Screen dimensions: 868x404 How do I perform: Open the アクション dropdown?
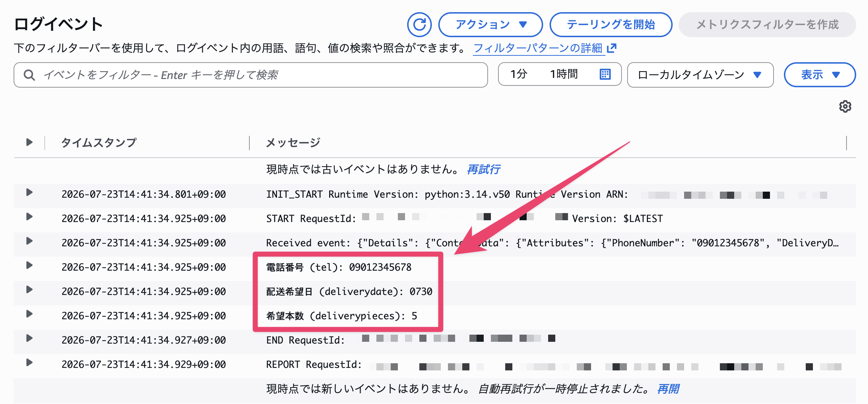coord(491,25)
